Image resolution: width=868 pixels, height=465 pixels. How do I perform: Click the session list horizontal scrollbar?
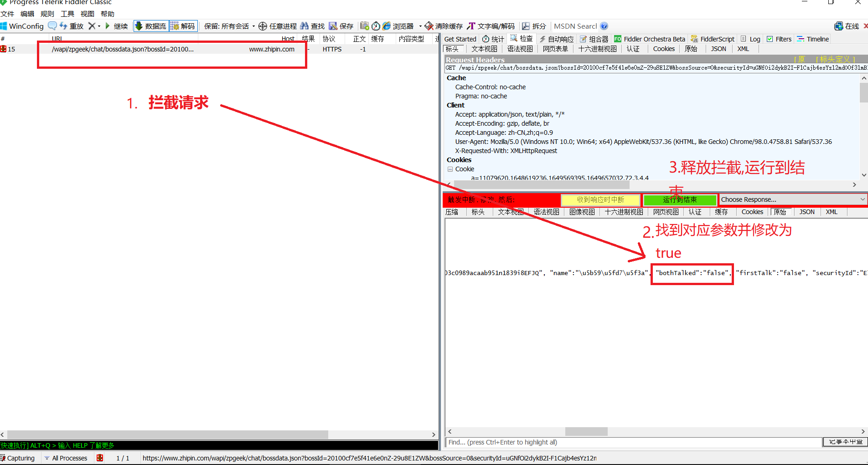click(167, 434)
